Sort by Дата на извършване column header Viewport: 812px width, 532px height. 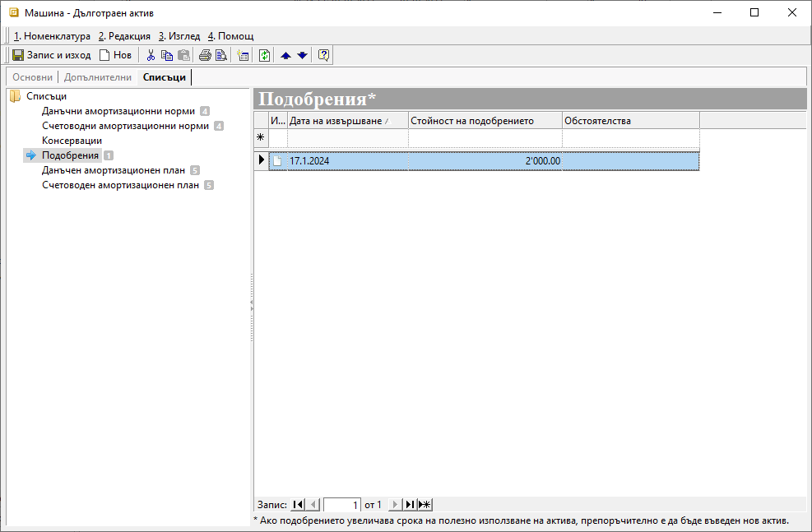tap(336, 121)
